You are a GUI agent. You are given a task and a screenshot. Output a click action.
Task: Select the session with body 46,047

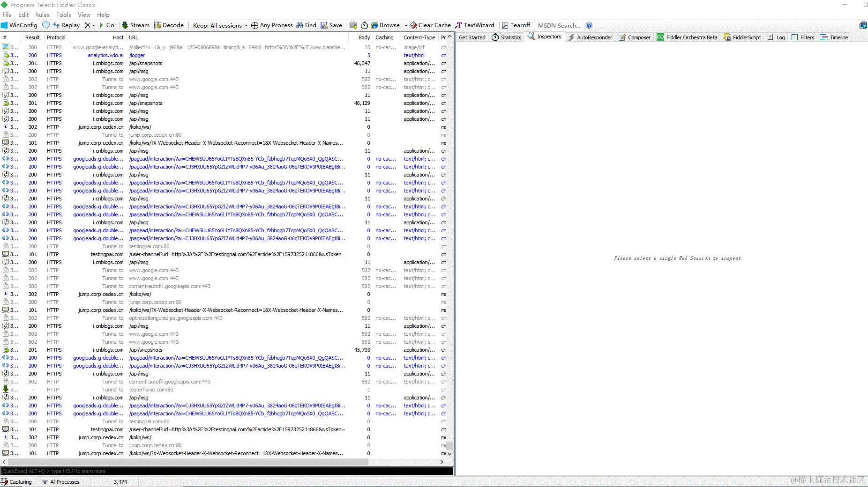pos(223,63)
